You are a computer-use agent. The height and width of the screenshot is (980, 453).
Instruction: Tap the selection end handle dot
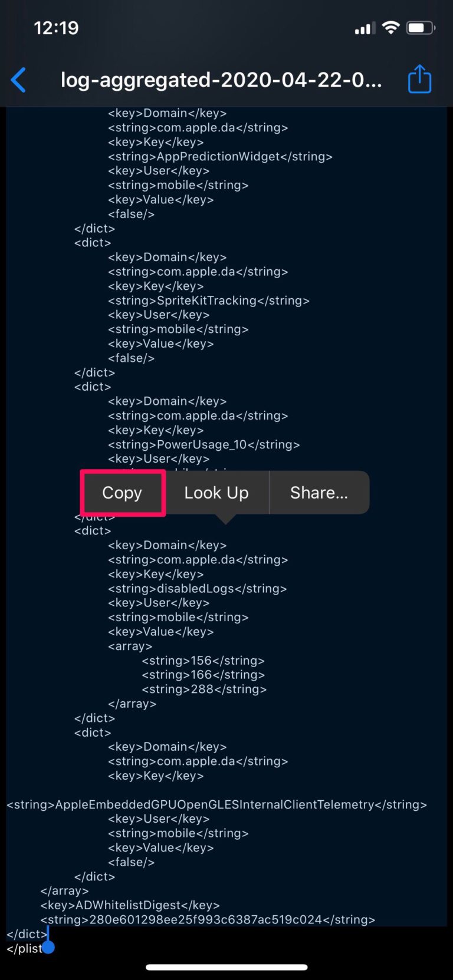pyautogui.click(x=48, y=948)
